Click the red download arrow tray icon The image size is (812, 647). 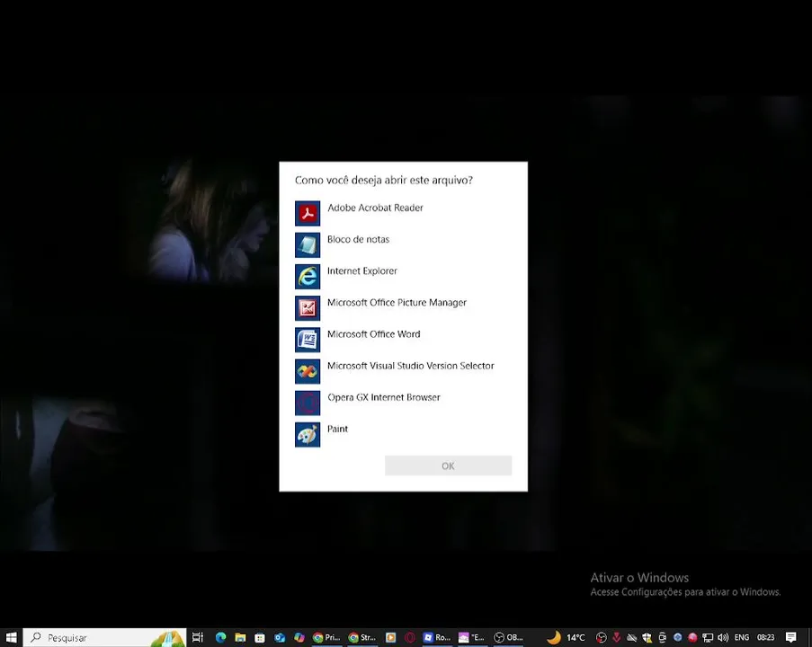616,637
